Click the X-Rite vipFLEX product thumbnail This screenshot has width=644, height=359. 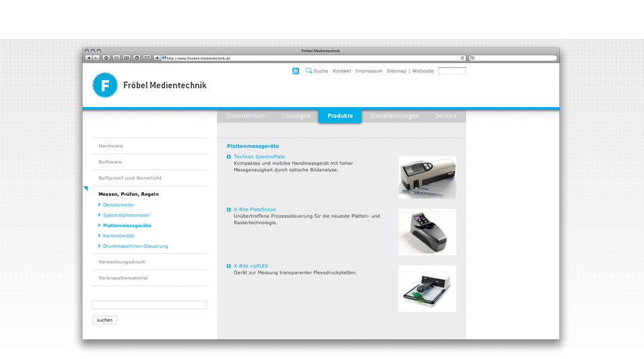427,289
